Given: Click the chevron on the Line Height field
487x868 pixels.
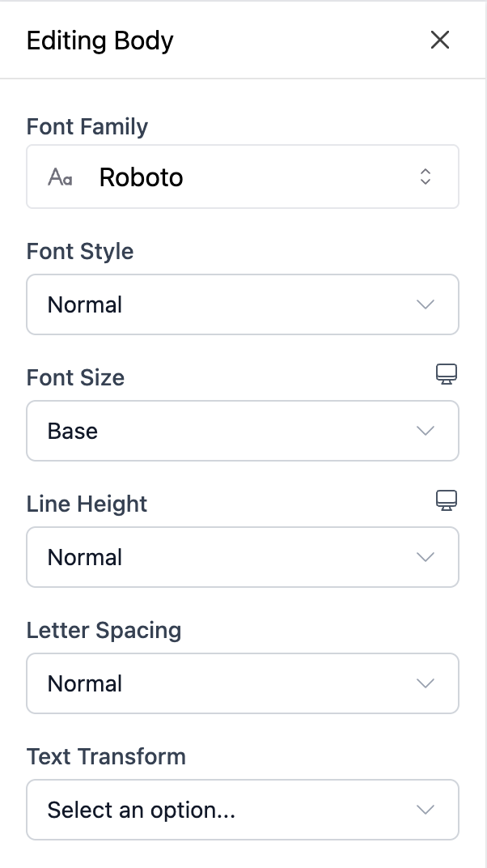Looking at the screenshot, I should pyautogui.click(x=425, y=557).
